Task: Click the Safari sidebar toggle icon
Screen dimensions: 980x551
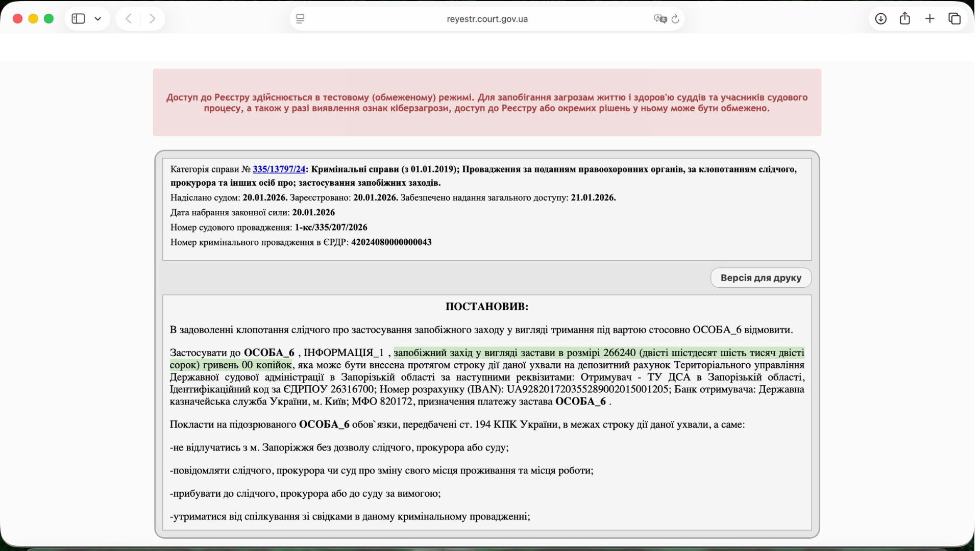Action: 78,19
